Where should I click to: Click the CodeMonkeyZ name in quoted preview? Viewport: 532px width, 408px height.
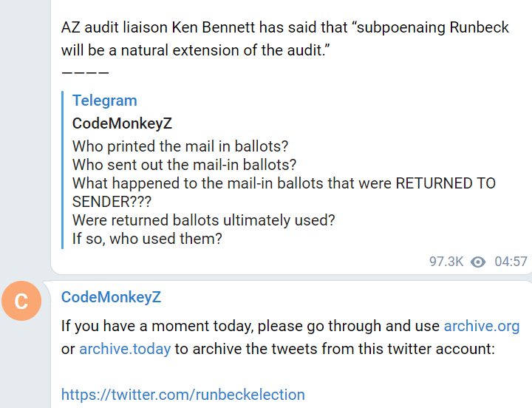pos(122,123)
